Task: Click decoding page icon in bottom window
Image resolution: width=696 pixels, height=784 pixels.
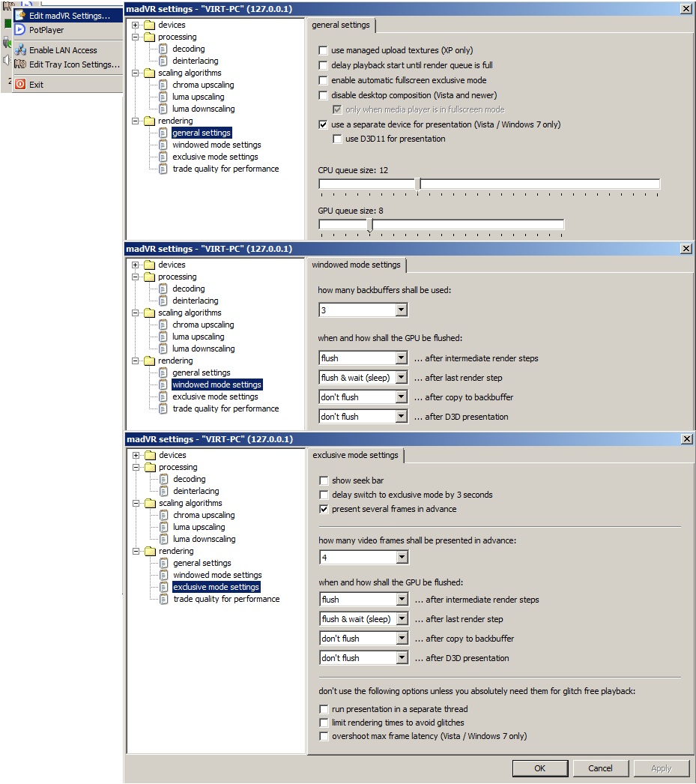Action: coord(164,480)
